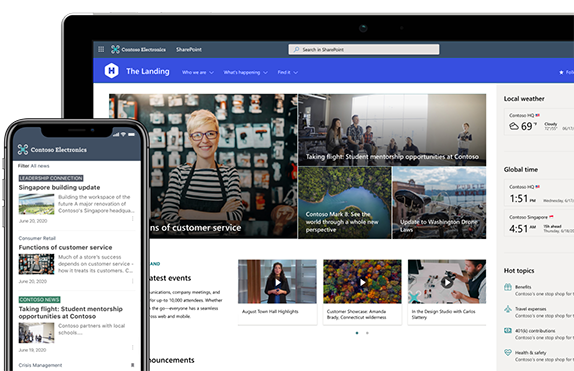Open the 401(k) contributions money icon
This screenshot has height=371, width=574.
click(x=508, y=331)
